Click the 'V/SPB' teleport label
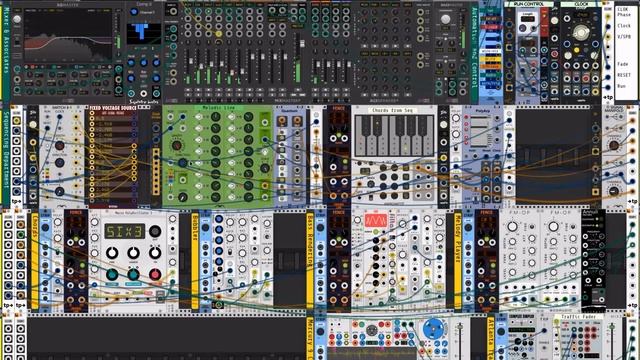The image size is (640, 360). click(624, 37)
